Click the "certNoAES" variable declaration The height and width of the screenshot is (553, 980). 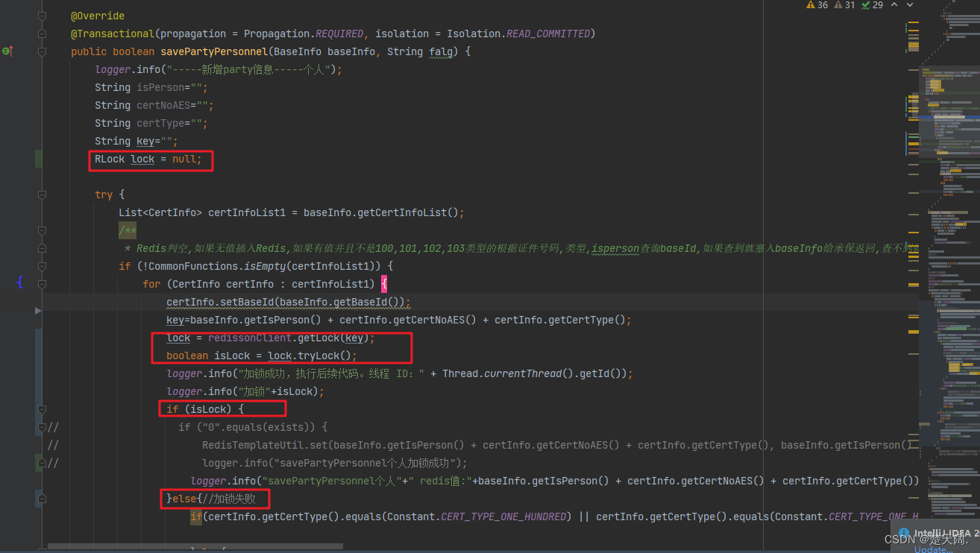[x=163, y=105]
